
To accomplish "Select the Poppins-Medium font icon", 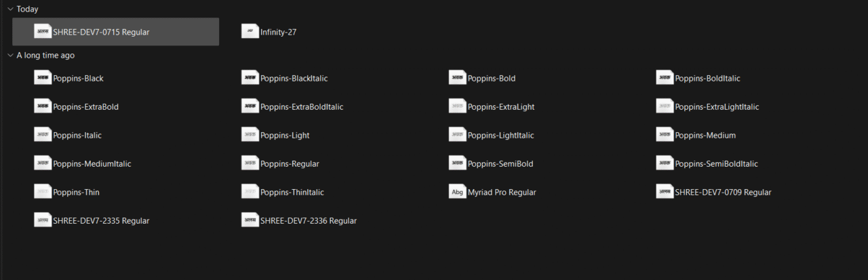I will click(665, 135).
